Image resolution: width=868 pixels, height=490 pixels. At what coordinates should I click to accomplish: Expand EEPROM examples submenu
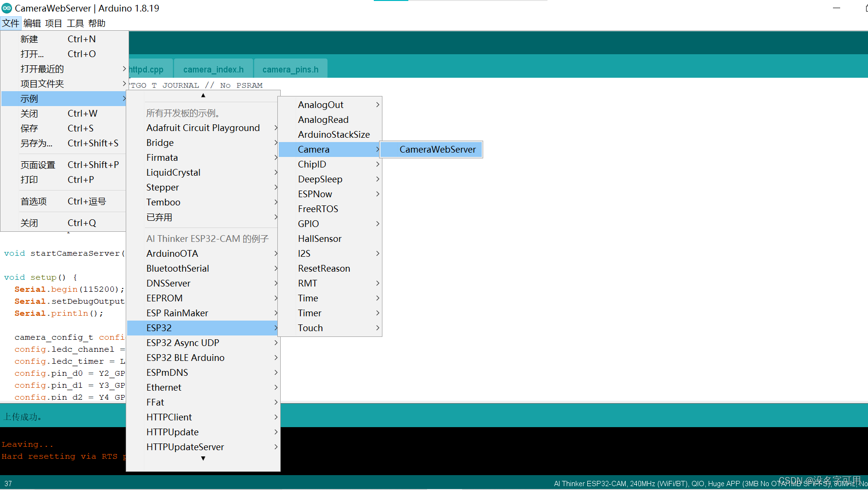tap(203, 298)
